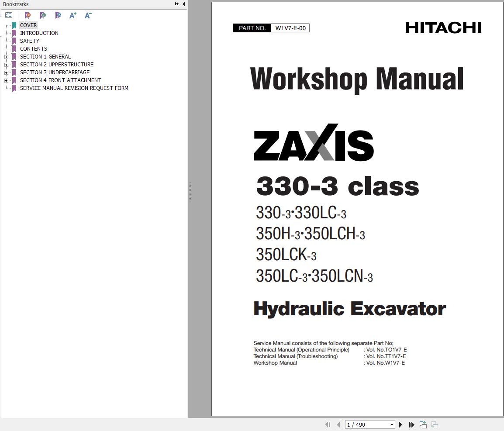The width and height of the screenshot is (504, 431).
Task: Decrease bookmark text size with A- icon
Action: tap(88, 15)
